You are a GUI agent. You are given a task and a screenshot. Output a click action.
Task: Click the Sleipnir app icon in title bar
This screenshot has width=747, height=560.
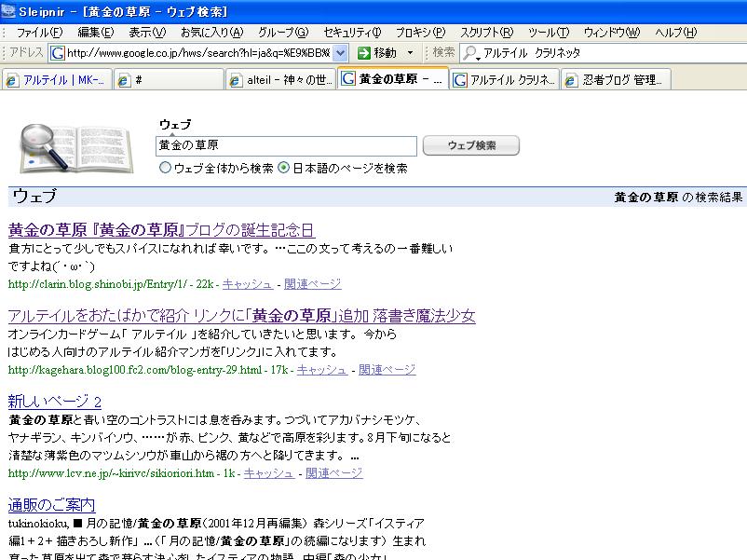[8, 9]
